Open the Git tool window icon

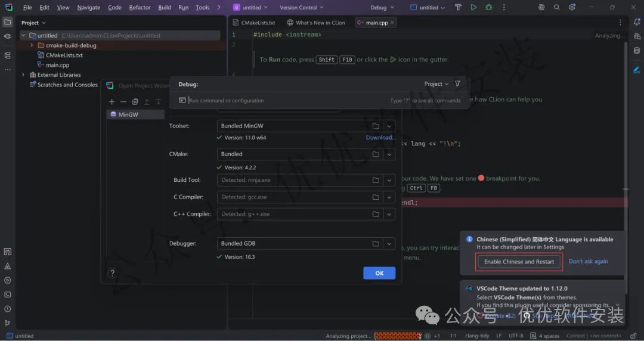[7, 323]
